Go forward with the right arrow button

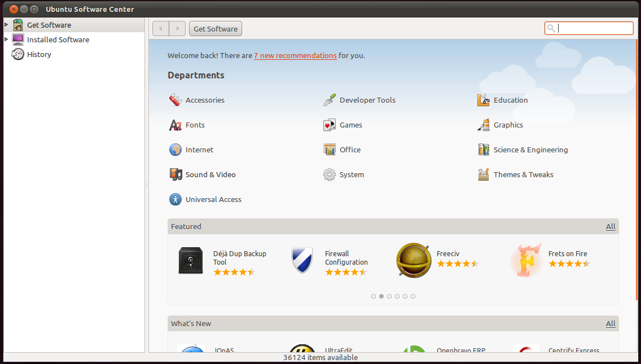pos(177,29)
